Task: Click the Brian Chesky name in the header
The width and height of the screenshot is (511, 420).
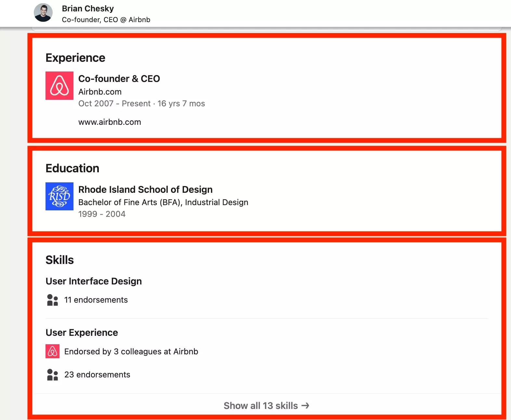Action: 88,8
